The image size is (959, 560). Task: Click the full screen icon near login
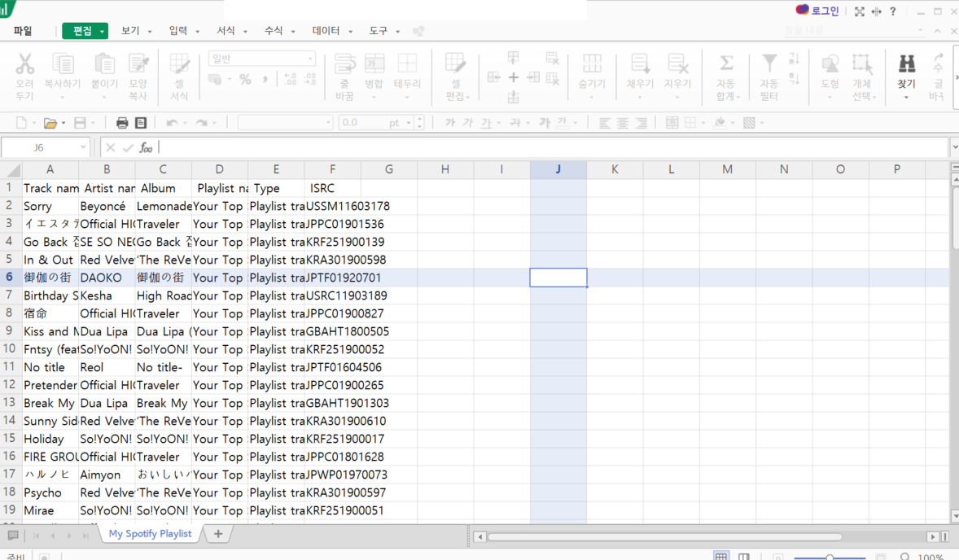[x=860, y=11]
